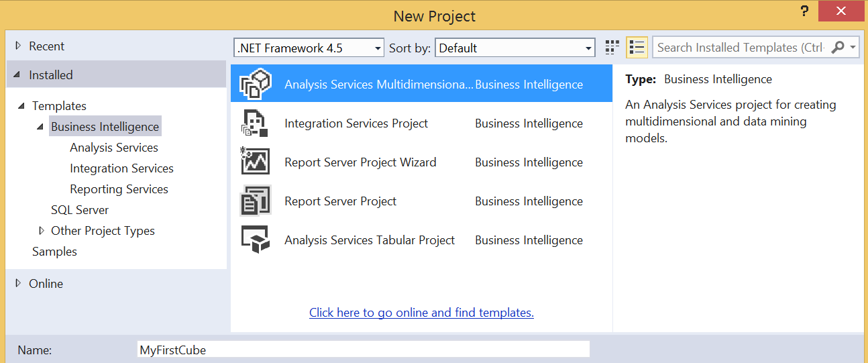Click the Analysis Services Multidimensional project icon
The width and height of the screenshot is (868, 363).
click(255, 85)
